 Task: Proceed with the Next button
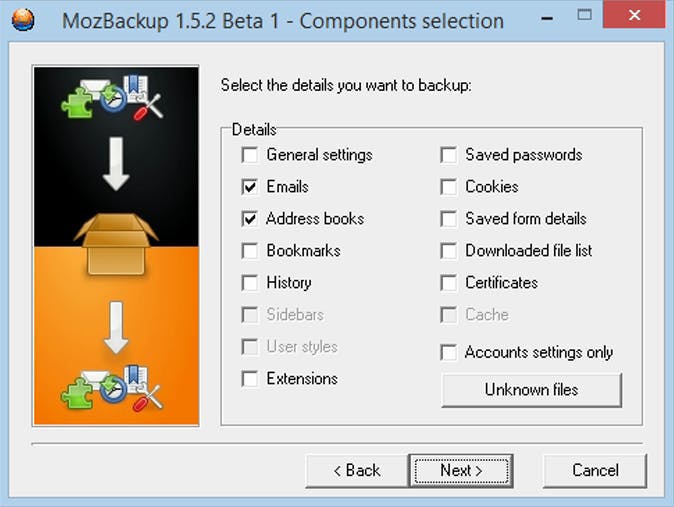pyautogui.click(x=461, y=470)
